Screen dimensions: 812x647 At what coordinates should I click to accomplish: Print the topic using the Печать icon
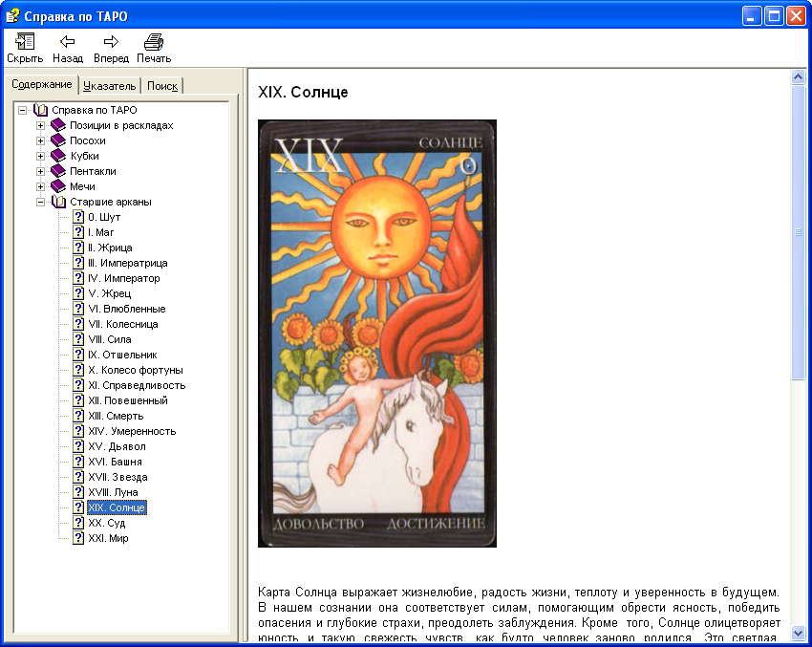[154, 42]
